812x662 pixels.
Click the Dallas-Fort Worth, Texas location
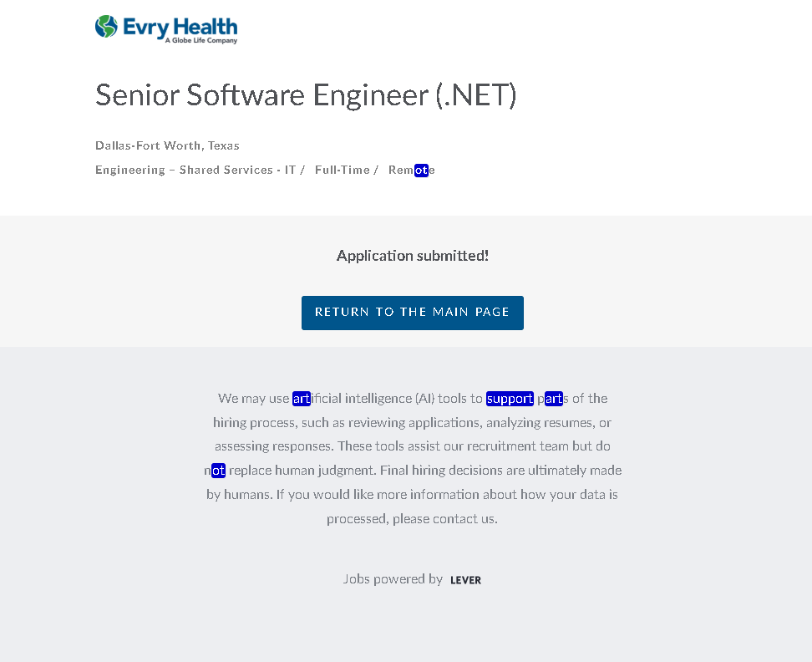(x=167, y=145)
